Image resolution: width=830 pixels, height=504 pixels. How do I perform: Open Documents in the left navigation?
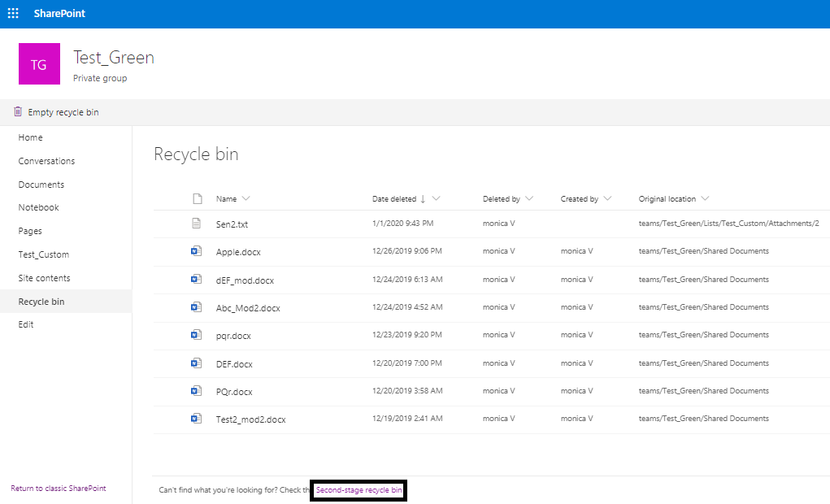[x=41, y=185]
